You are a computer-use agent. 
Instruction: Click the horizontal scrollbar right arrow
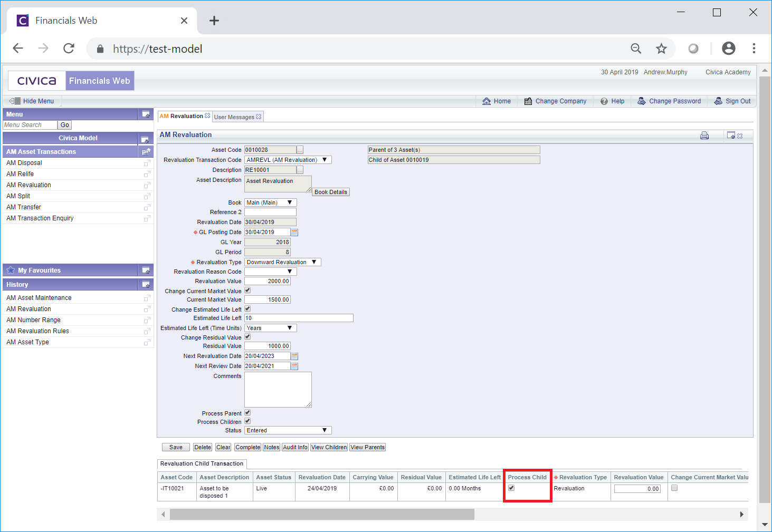[742, 514]
